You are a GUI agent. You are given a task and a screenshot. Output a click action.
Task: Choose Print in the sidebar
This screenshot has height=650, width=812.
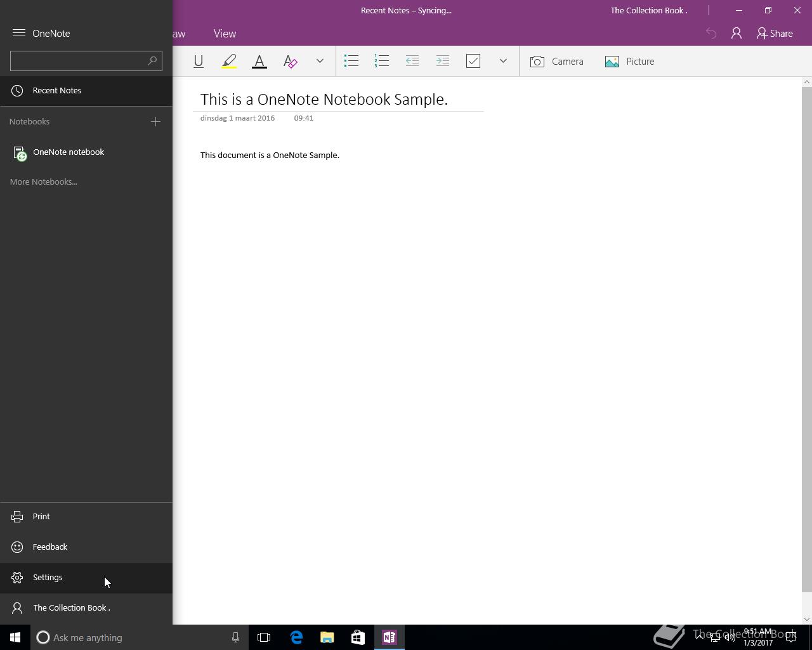[x=86, y=517]
